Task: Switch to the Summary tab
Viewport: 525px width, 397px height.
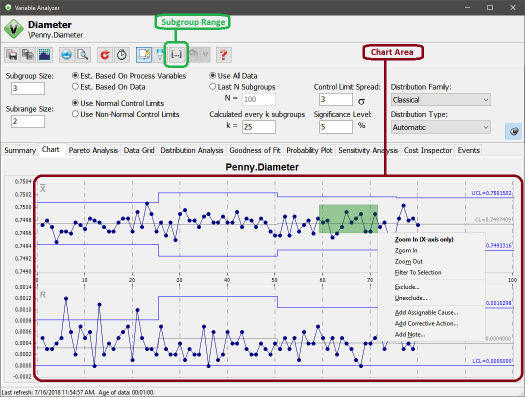Action: pos(20,150)
